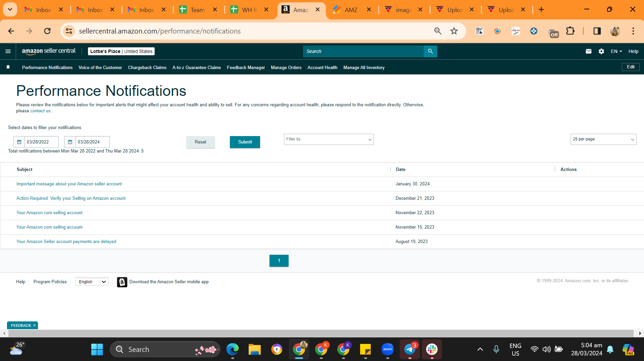Go to Voice of the Customer

point(100,68)
